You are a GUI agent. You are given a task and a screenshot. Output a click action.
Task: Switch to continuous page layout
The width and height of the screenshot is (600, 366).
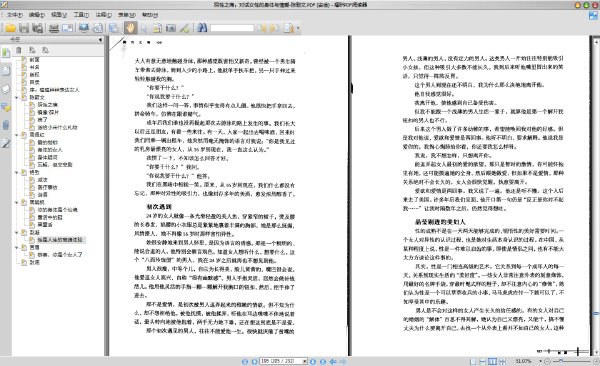483,361
